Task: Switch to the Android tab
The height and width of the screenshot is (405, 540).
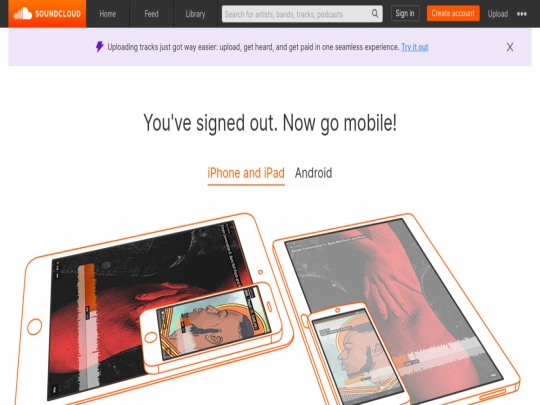Action: 313,173
